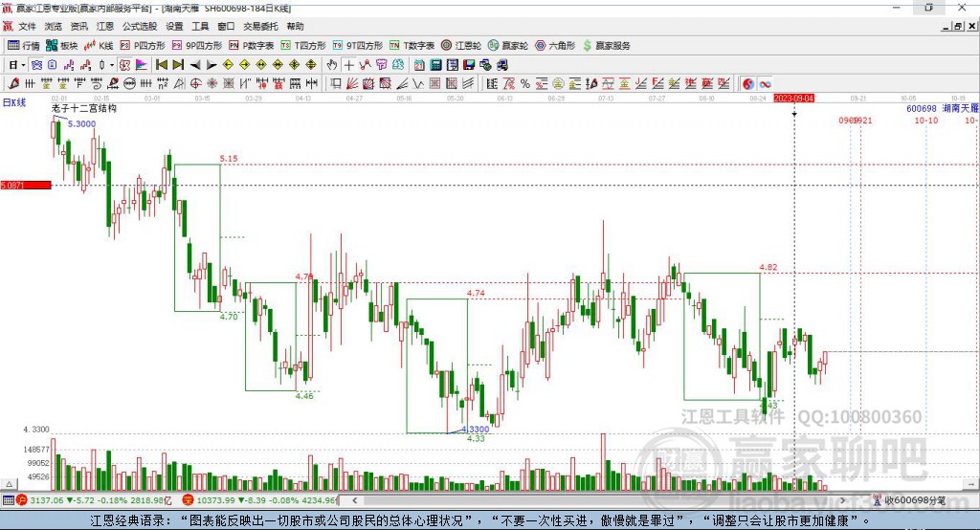Click the black right arrow step-forward icon
The height and width of the screenshot is (530, 980).
click(x=212, y=65)
